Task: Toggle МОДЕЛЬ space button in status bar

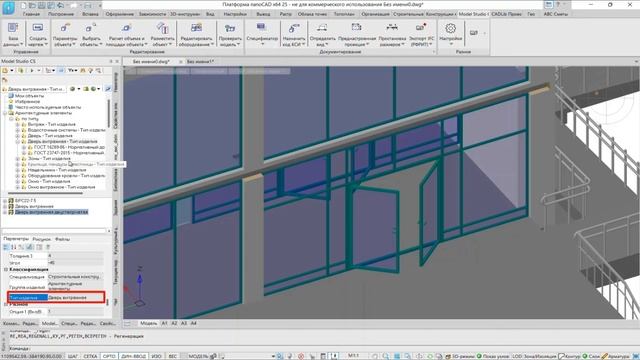Action: click(x=198, y=356)
